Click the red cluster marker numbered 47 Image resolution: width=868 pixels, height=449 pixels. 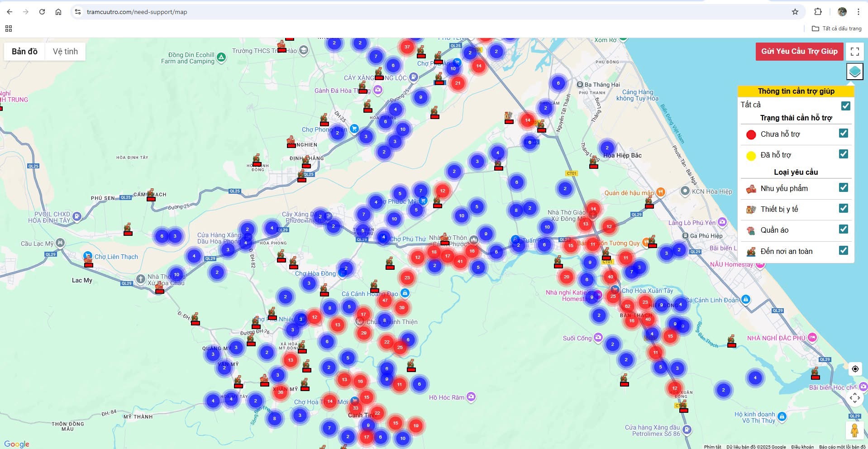tap(385, 300)
